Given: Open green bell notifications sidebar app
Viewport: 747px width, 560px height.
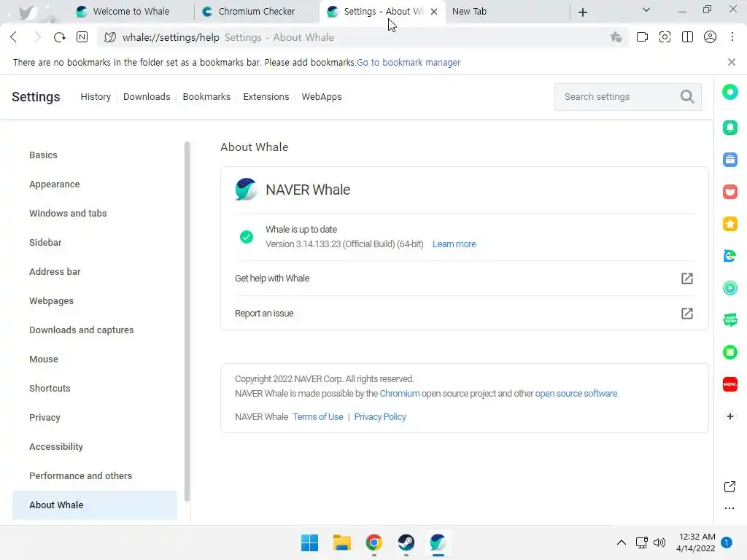Looking at the screenshot, I should (x=729, y=127).
